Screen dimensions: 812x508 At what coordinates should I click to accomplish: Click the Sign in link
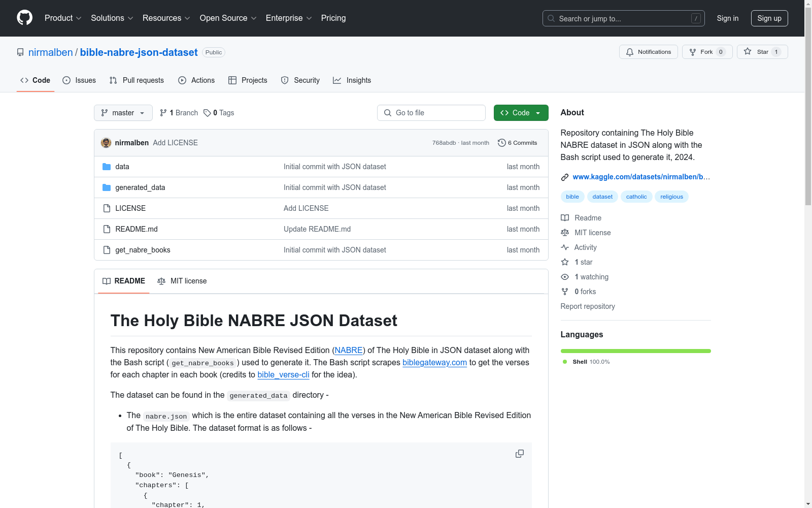coord(728,18)
